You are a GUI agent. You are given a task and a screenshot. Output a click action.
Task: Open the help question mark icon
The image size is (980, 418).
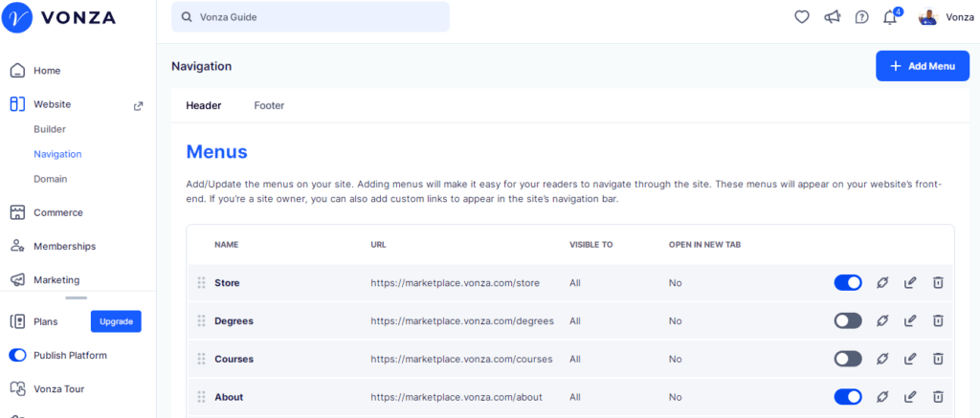(862, 17)
